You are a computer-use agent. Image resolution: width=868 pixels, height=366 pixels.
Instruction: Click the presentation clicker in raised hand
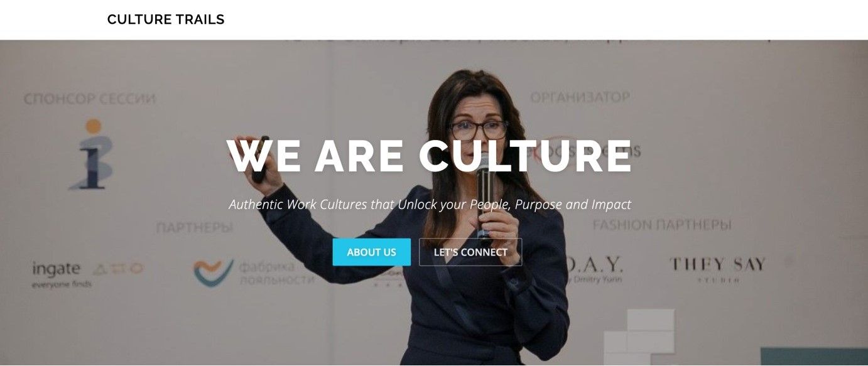point(259,160)
